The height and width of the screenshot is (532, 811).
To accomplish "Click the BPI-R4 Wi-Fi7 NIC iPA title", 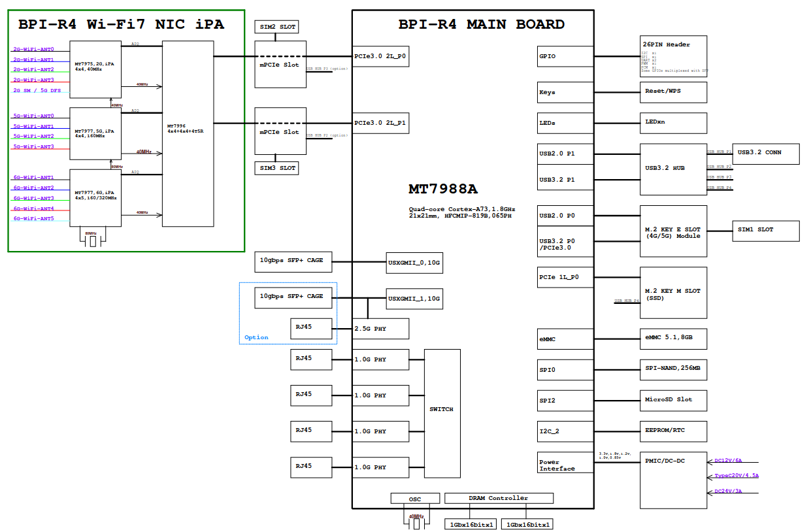I will tap(121, 25).
